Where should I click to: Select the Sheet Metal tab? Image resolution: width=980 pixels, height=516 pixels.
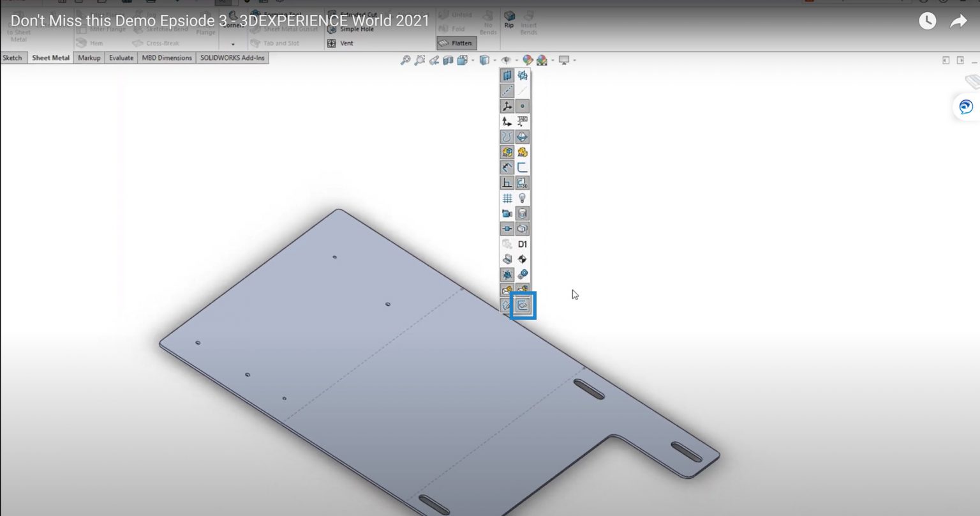(50, 57)
